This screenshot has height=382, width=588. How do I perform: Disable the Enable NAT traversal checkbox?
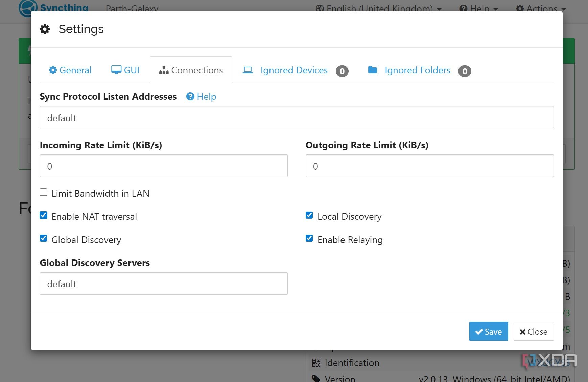[x=44, y=216]
